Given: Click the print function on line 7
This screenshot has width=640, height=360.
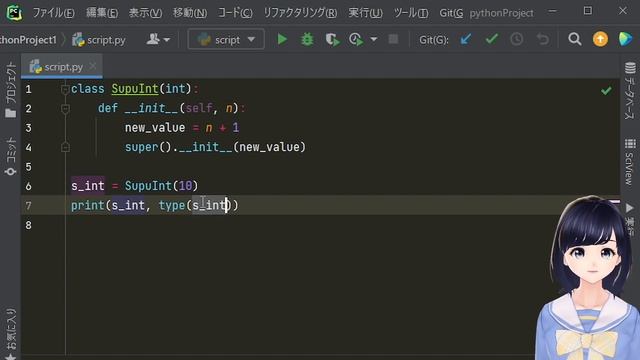Looking at the screenshot, I should point(87,205).
